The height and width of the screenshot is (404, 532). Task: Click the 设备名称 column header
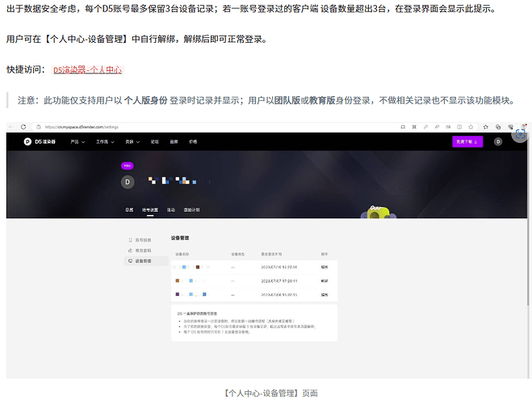click(182, 255)
